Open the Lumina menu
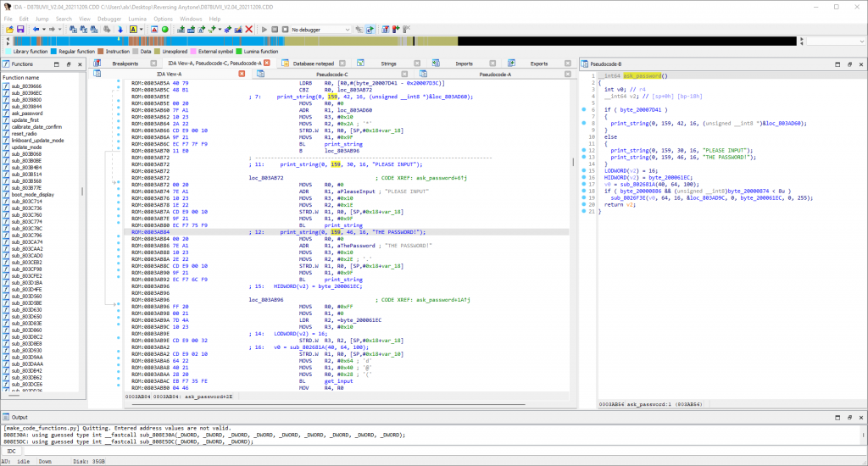 tap(138, 18)
